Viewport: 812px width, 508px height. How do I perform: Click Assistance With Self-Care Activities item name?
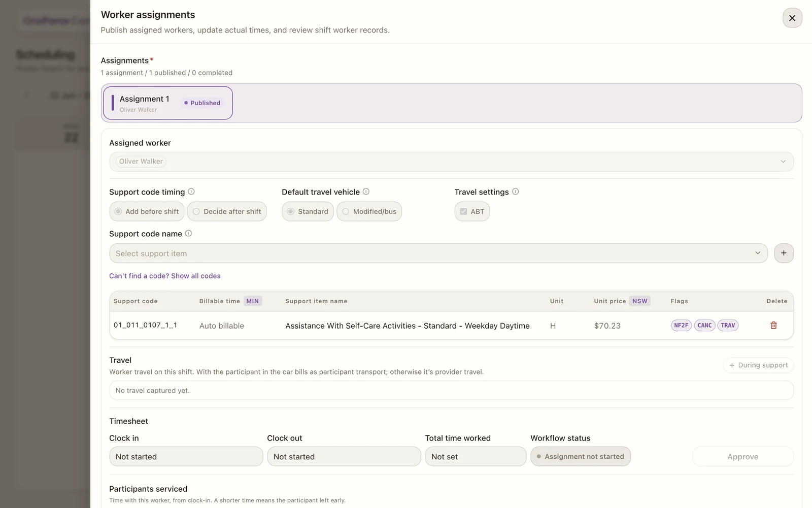click(x=408, y=326)
